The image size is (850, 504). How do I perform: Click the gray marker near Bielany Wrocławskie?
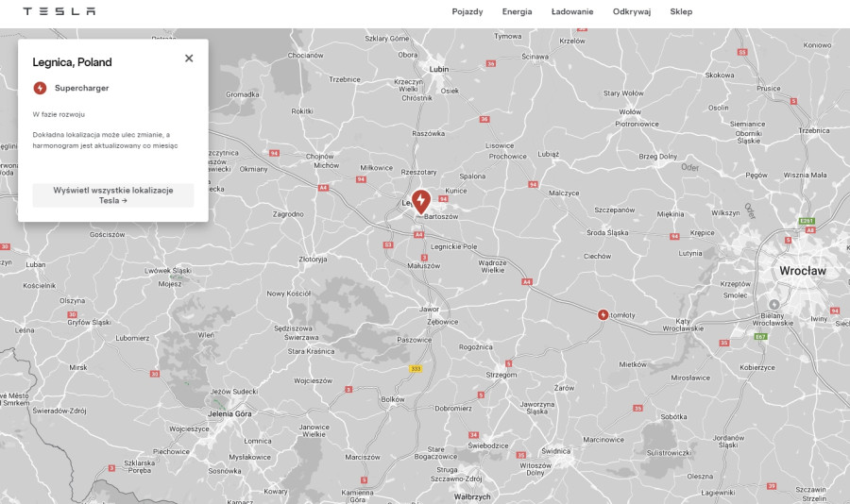point(774,305)
